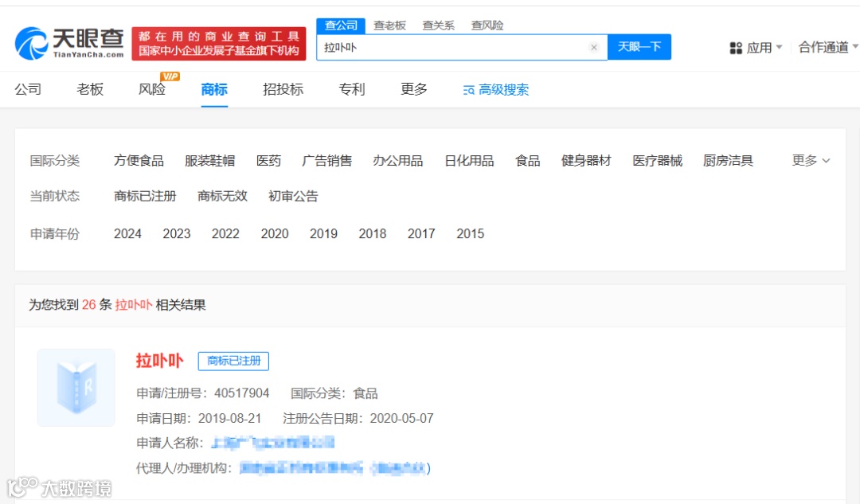Filter by 服装鞋帽 category
This screenshot has height=504, width=860.
point(209,161)
